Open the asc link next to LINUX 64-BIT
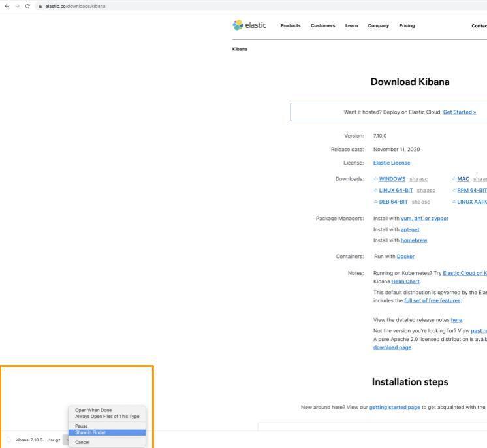 tap(430, 190)
